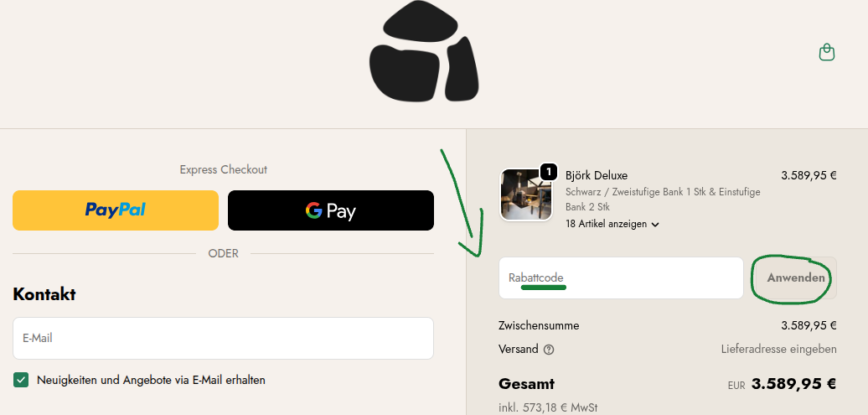The width and height of the screenshot is (868, 415).
Task: Expand the 18 Artikel anzeigen list
Action: (612, 225)
